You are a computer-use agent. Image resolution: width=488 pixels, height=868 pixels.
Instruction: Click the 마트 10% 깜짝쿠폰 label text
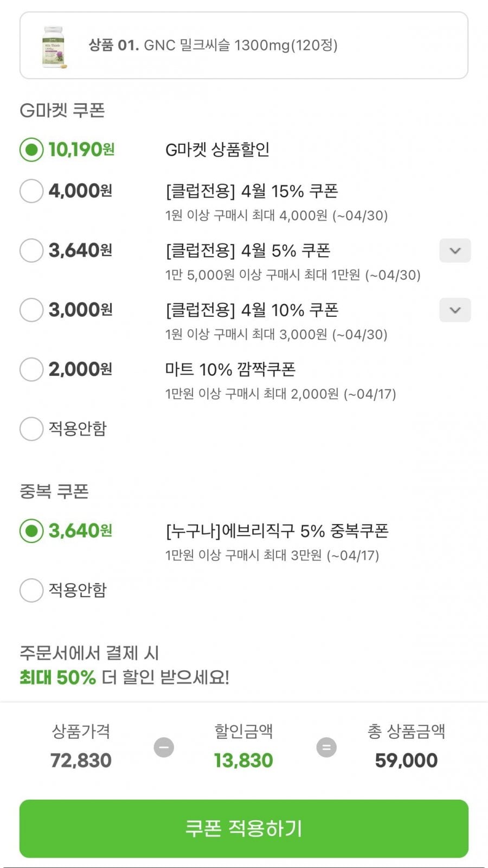pyautogui.click(x=230, y=369)
